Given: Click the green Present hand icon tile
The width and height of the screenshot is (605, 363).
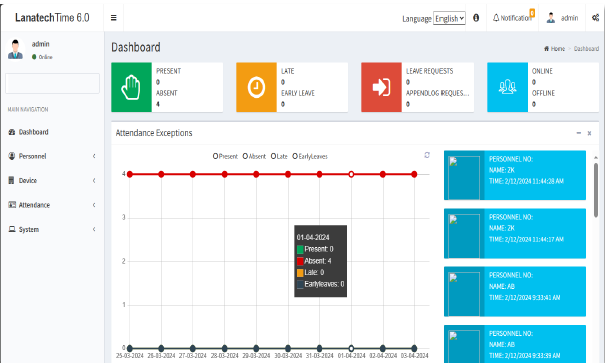Looking at the screenshot, I should 131,87.
